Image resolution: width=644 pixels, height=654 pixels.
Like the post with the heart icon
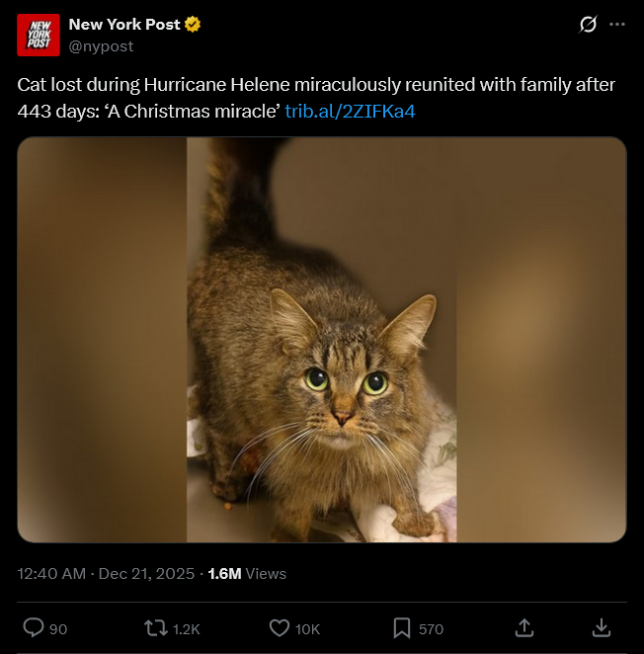tap(280, 627)
